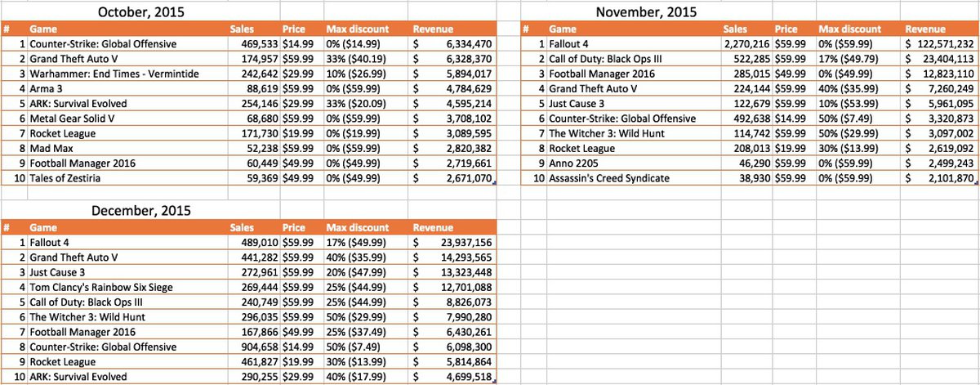Viewport: 980px width, 385px height.
Task: Select the 'December, 2015' title cell
Action: (140, 211)
